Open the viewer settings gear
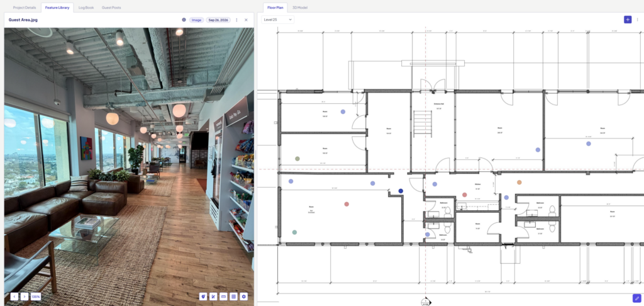This screenshot has width=644, height=306. click(x=244, y=297)
